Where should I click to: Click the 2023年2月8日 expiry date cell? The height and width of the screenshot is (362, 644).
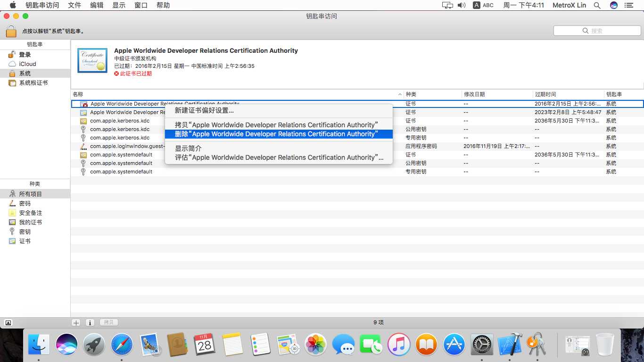(x=568, y=112)
